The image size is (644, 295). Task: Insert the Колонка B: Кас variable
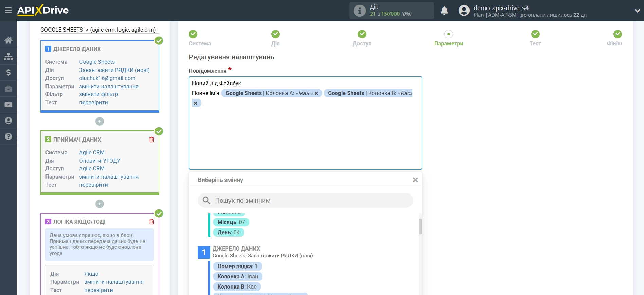coord(237,287)
